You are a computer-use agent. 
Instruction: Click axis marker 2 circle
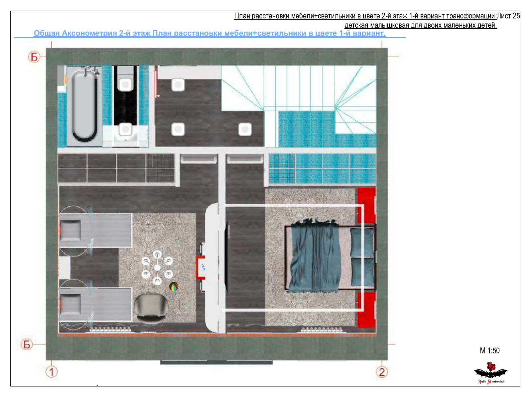point(382,372)
